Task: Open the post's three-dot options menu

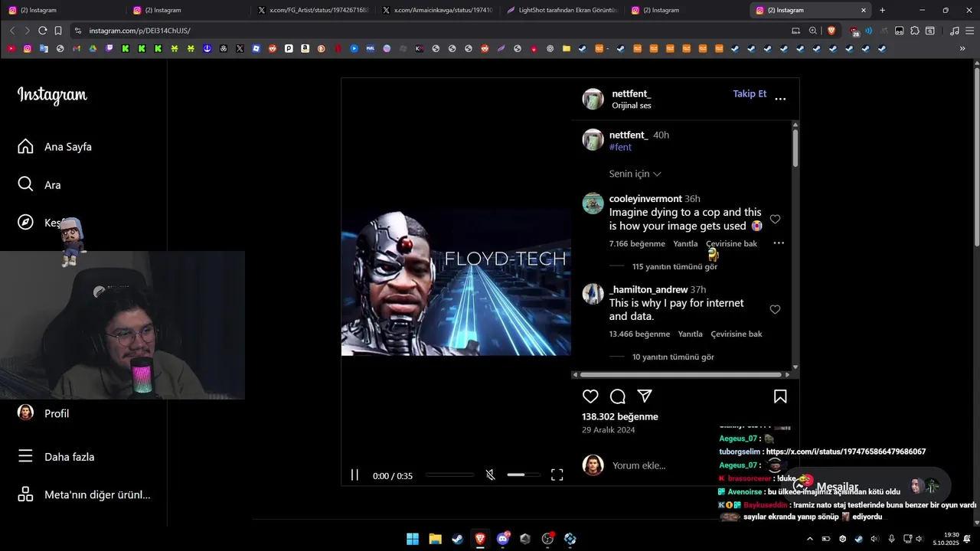Action: (780, 99)
